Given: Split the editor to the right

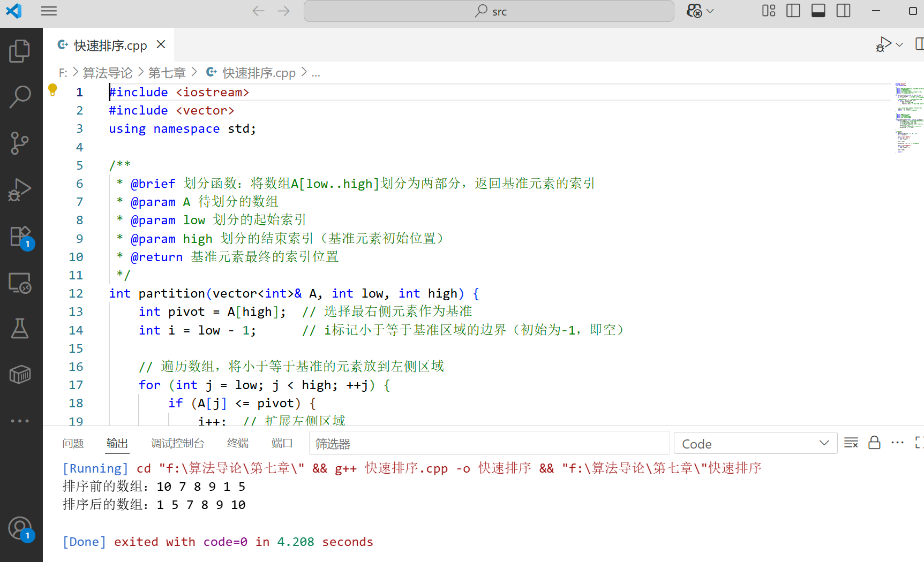Looking at the screenshot, I should (x=919, y=44).
